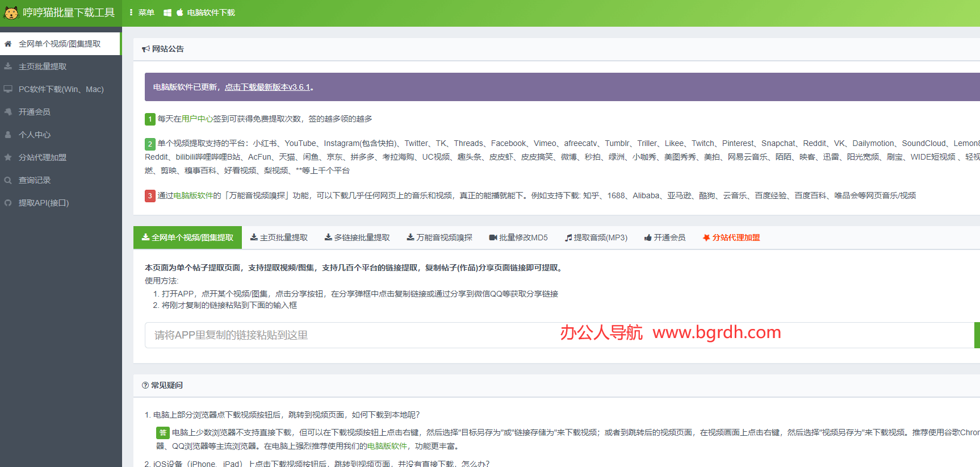The image size is (980, 467).
Task: Switch to 提取音频(MP3) tab
Action: [596, 237]
